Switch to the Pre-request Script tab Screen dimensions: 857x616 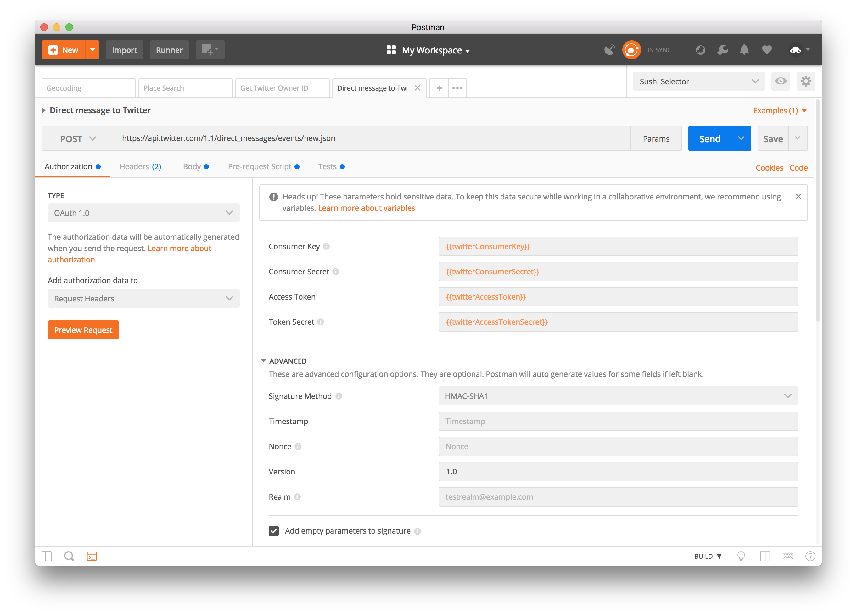tap(260, 167)
